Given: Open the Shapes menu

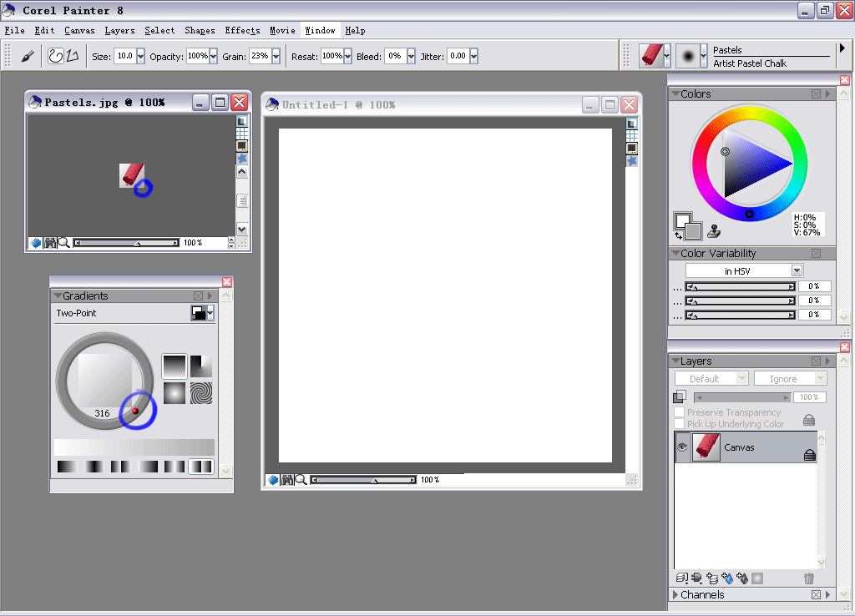Looking at the screenshot, I should click(200, 31).
